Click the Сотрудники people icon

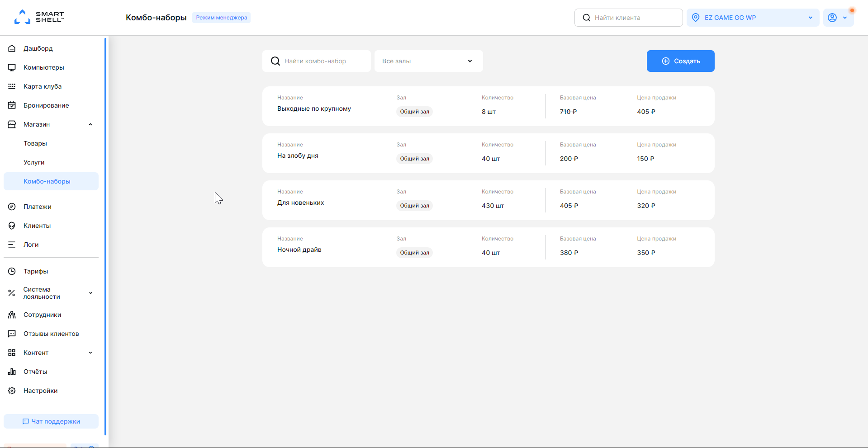coord(12,315)
